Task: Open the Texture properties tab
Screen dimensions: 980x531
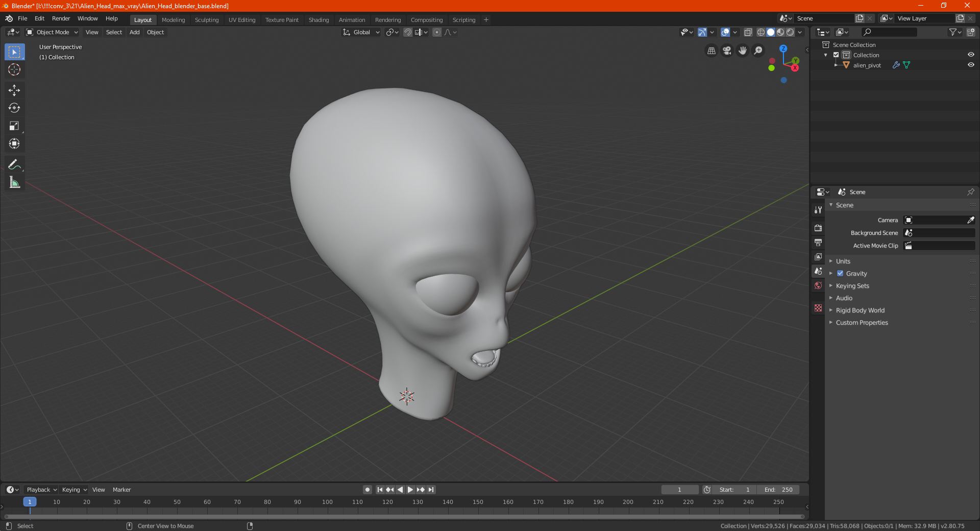Action: (818, 308)
